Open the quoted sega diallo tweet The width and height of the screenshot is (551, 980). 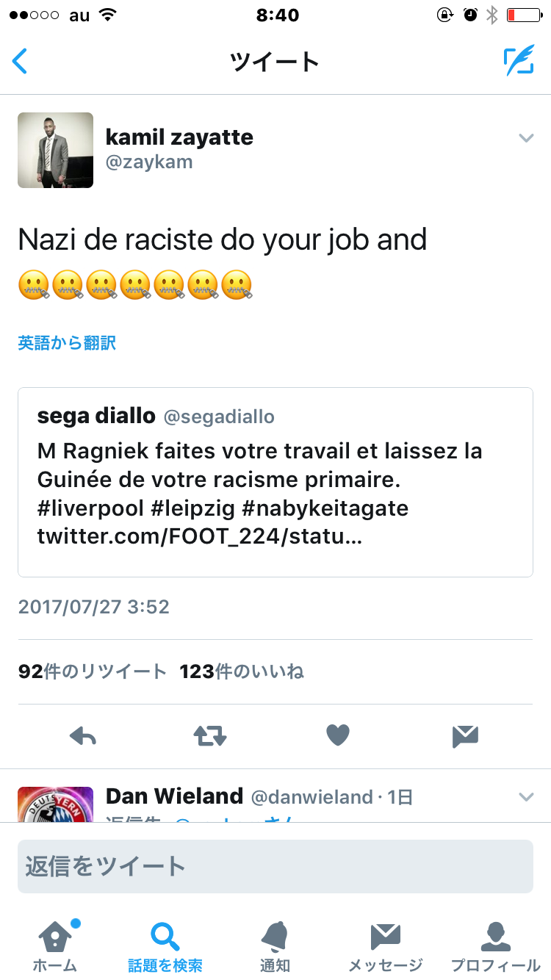coord(275,482)
